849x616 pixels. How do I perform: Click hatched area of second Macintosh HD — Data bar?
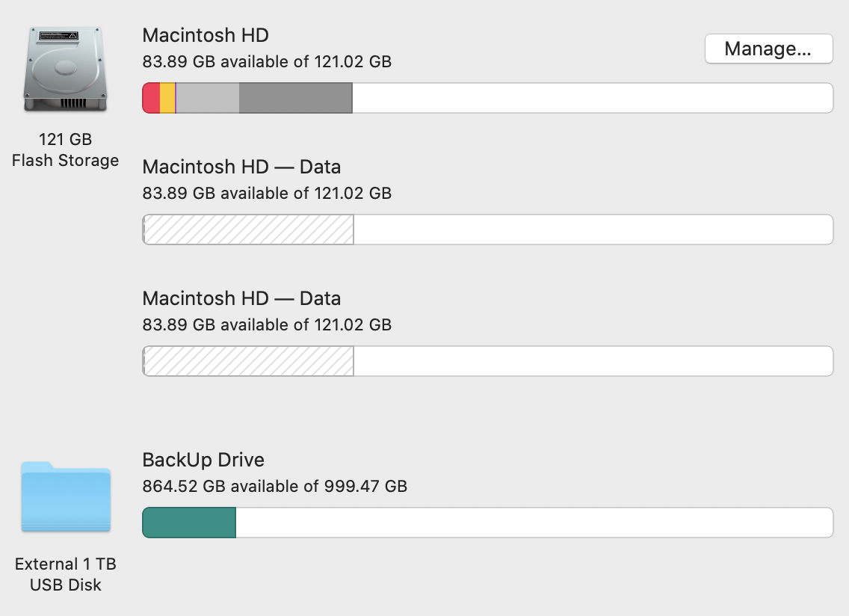(x=248, y=361)
